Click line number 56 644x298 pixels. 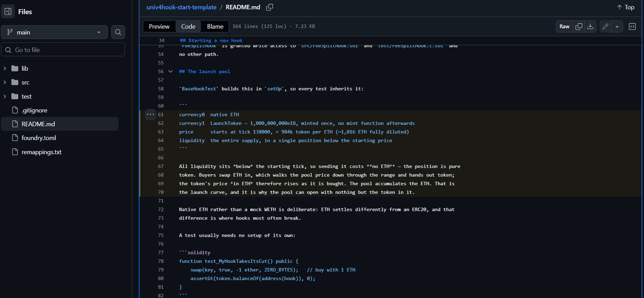[161, 72]
